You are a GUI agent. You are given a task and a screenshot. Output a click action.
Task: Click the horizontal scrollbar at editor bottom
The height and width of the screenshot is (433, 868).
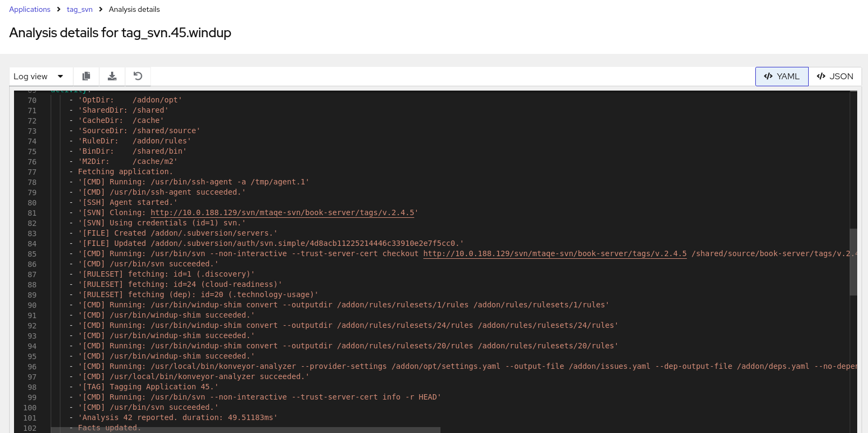click(245, 430)
